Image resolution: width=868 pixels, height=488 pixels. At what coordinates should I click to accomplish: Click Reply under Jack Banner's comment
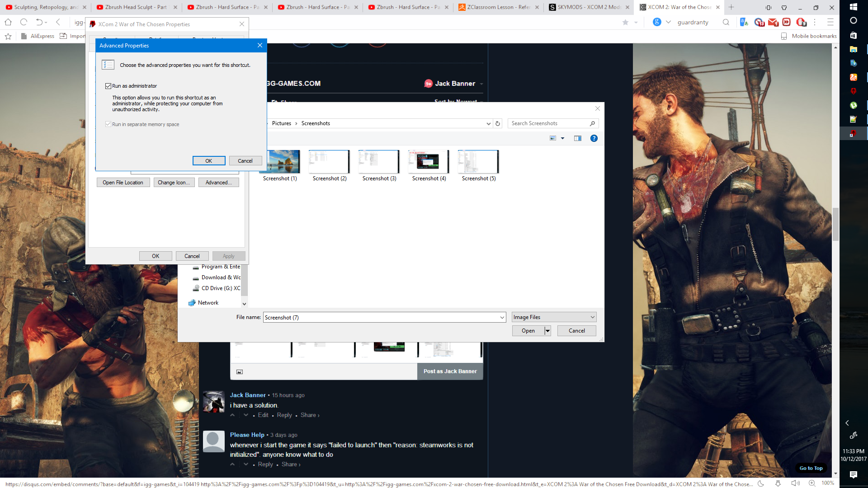(x=284, y=415)
